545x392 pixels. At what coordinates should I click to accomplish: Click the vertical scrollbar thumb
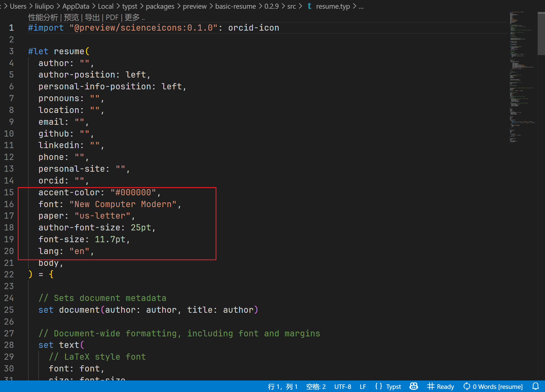click(541, 34)
